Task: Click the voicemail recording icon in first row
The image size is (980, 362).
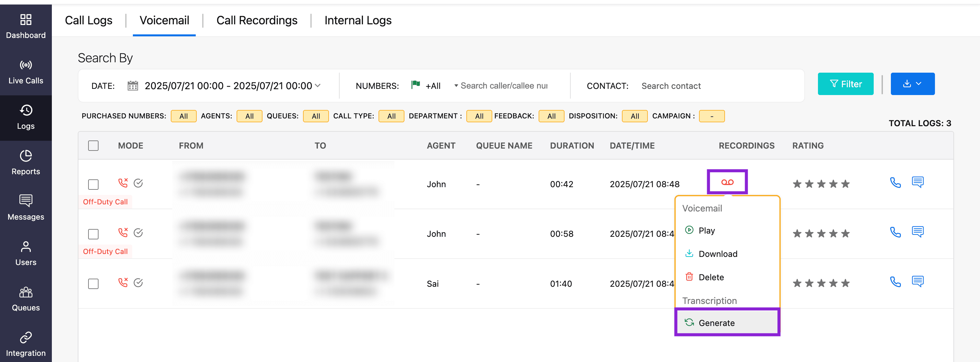Action: pos(727,182)
